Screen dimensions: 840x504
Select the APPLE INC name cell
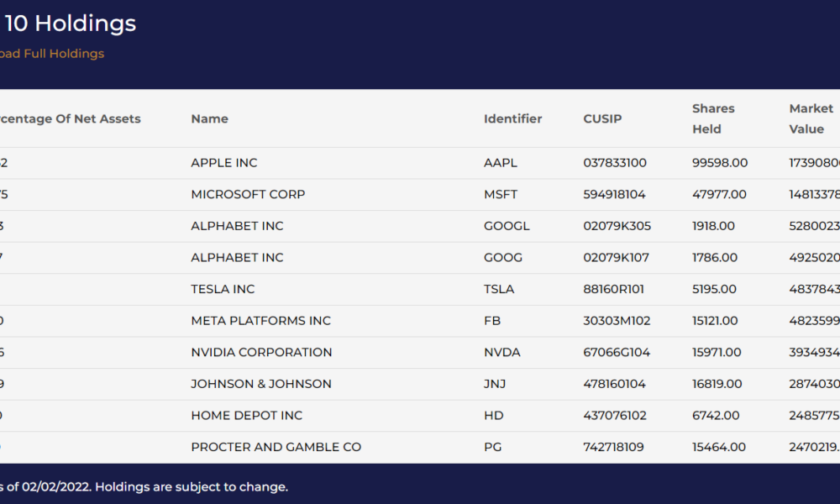pos(224,163)
